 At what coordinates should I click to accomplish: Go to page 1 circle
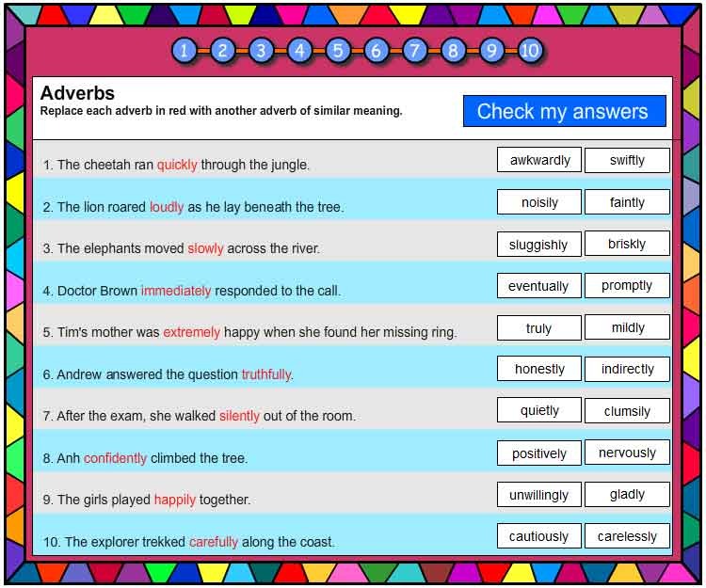185,51
